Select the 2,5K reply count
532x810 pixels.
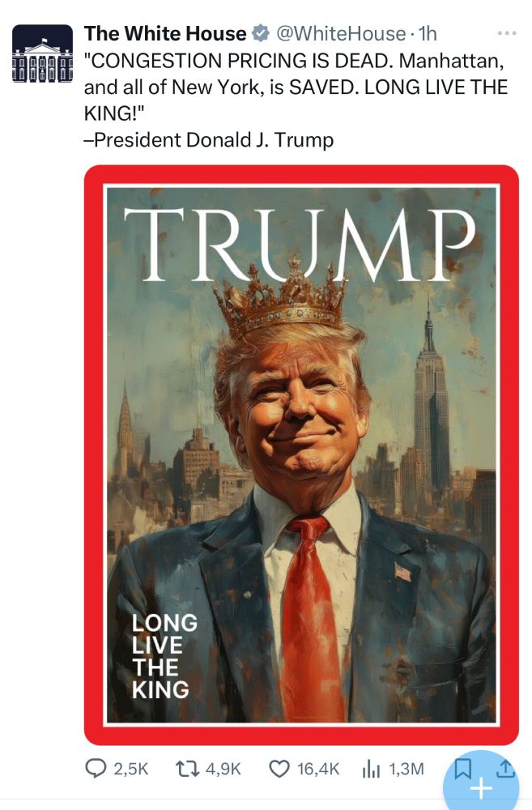(x=130, y=769)
